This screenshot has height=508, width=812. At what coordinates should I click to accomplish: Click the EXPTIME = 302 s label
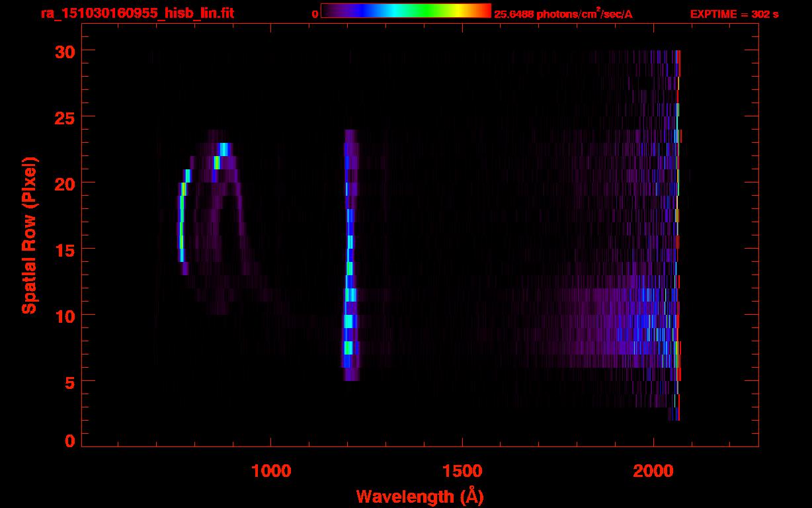[x=734, y=14]
